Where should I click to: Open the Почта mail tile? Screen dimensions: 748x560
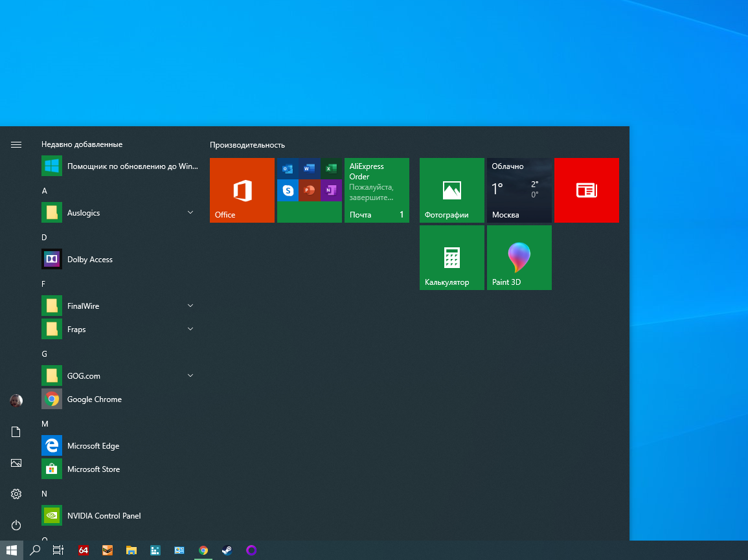coord(376,190)
